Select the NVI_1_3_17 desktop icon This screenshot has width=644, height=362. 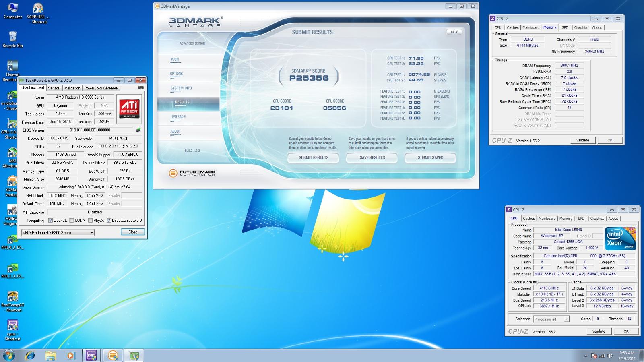pos(12,271)
